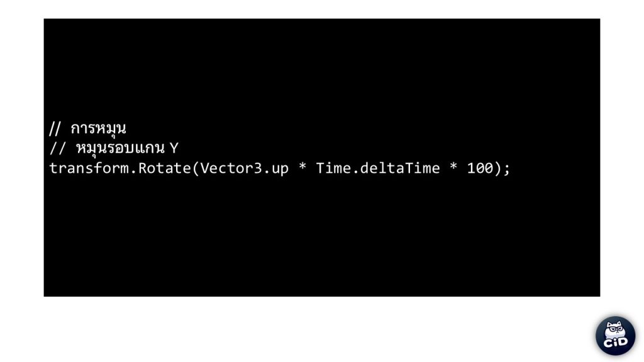
Task: Click the first asterisk after Vector3.up
Action: pyautogui.click(x=303, y=167)
